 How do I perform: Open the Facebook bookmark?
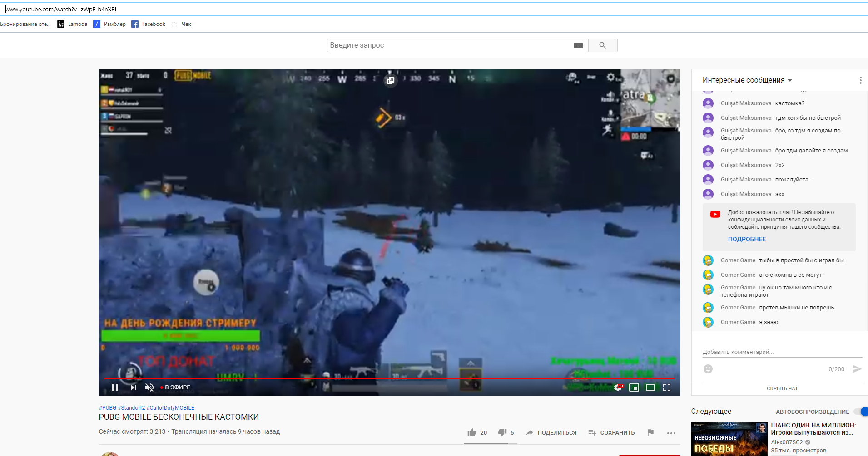[x=149, y=24]
